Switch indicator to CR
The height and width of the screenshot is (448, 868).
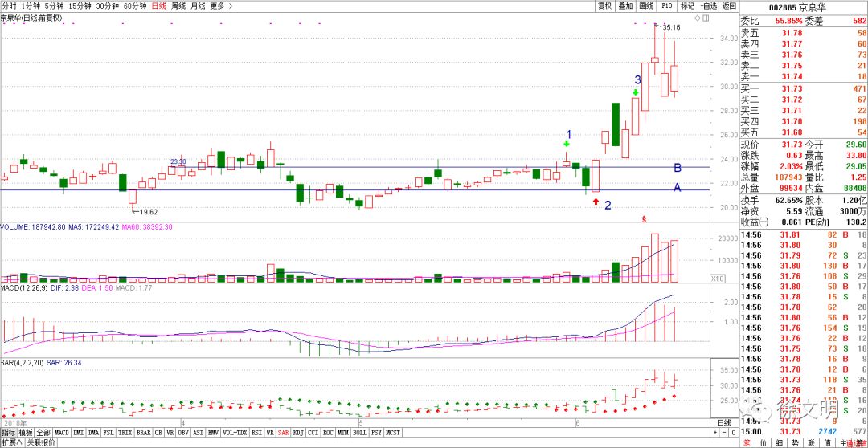[158, 432]
